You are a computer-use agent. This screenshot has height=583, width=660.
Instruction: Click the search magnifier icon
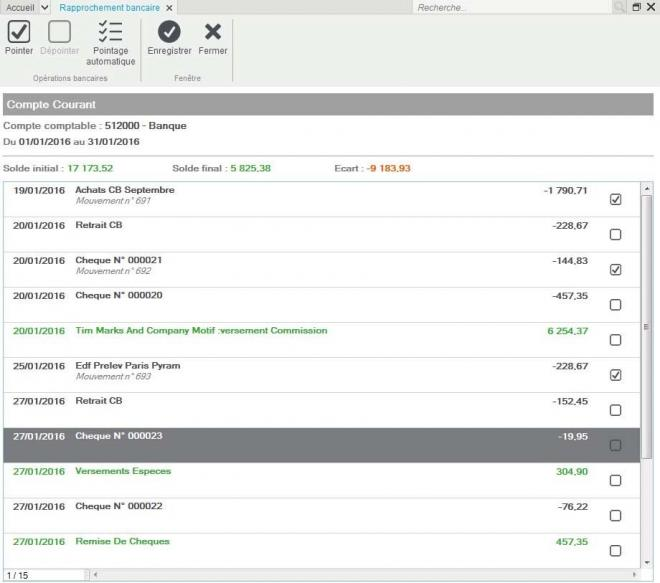pyautogui.click(x=619, y=7)
